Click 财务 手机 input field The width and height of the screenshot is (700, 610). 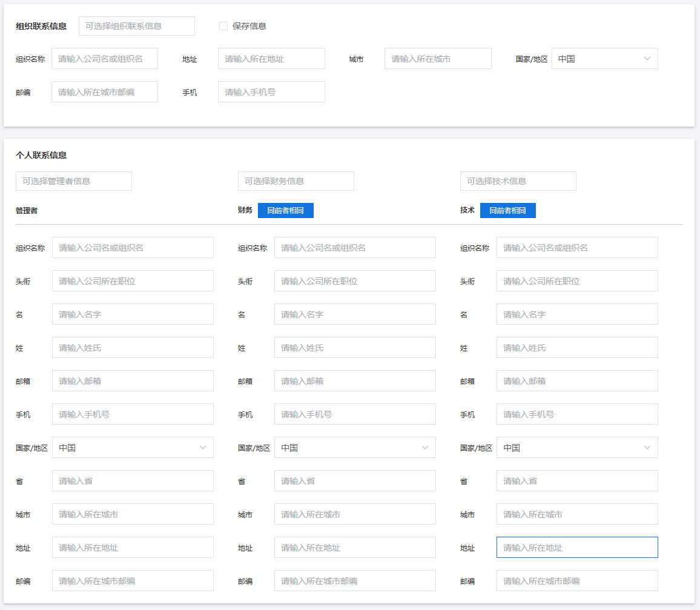355,414
